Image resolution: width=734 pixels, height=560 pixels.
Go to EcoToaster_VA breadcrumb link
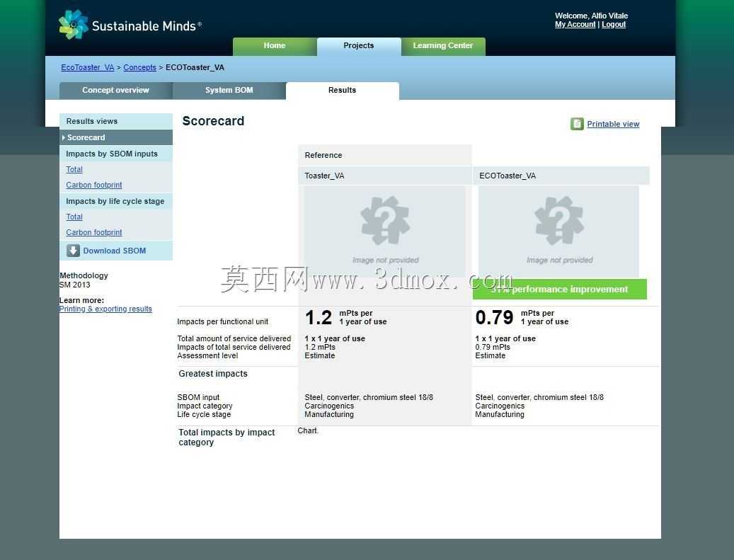88,67
